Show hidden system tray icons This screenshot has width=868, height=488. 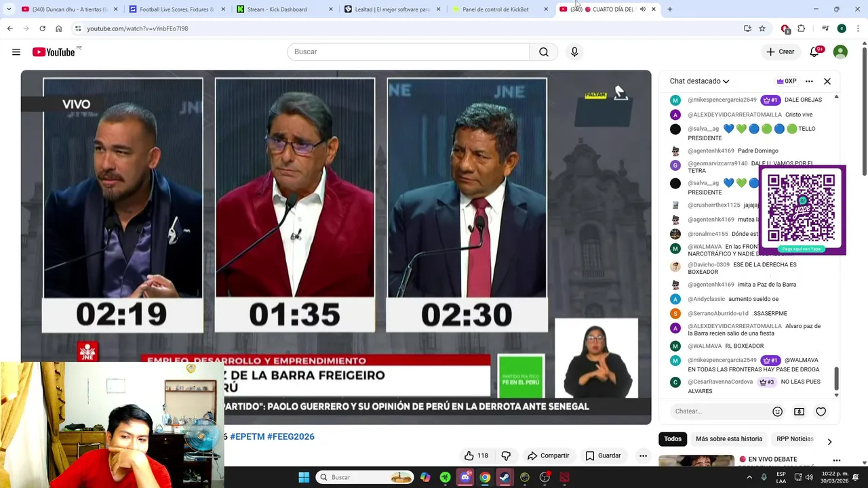pyautogui.click(x=750, y=477)
